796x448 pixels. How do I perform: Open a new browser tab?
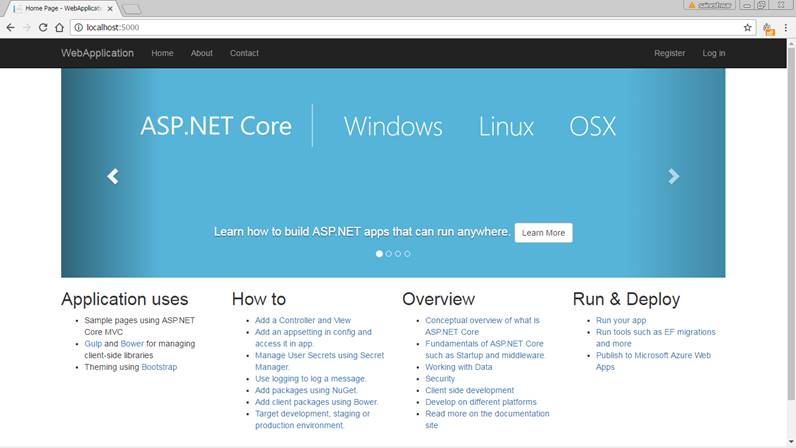131,9
